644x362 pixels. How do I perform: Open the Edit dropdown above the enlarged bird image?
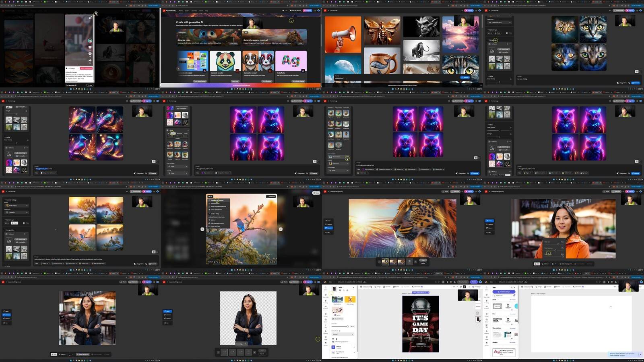click(210, 196)
